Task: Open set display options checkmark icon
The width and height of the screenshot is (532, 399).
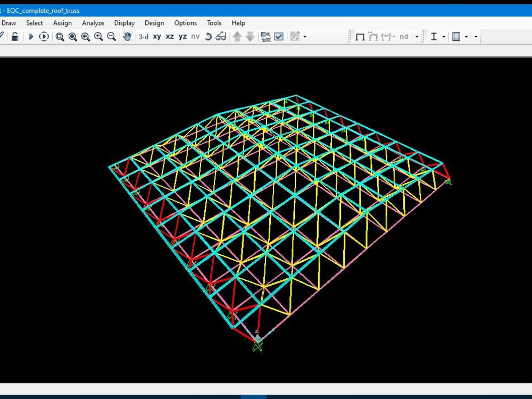Action: [x=279, y=37]
